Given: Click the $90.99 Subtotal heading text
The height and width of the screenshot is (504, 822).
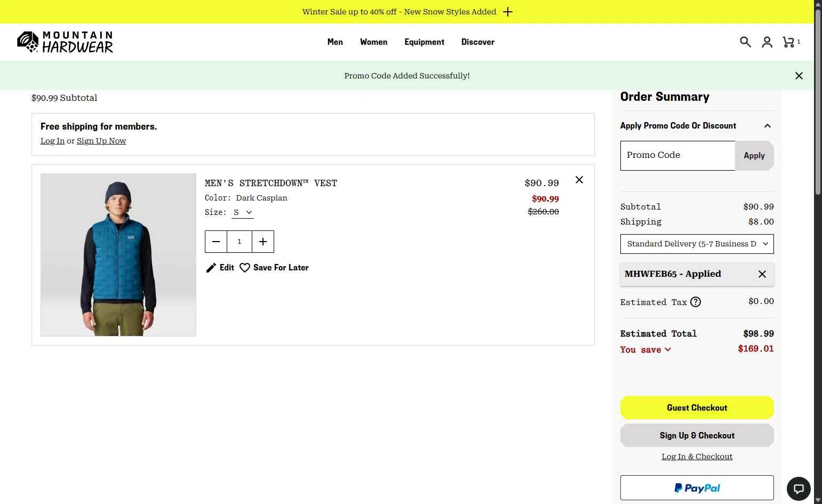Looking at the screenshot, I should (65, 98).
